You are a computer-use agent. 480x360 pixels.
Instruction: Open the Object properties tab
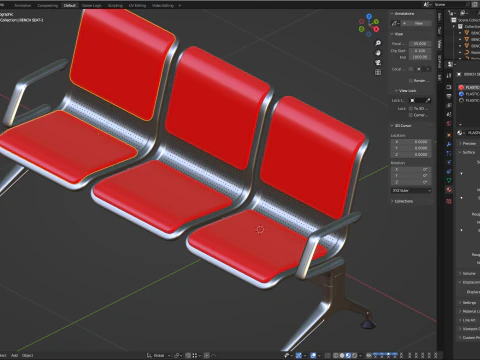tap(449, 135)
